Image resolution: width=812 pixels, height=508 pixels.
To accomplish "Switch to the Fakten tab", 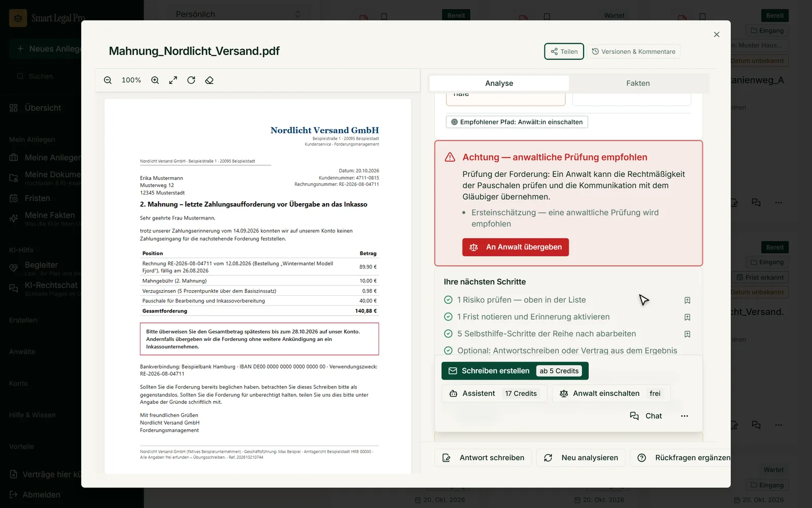I will click(x=638, y=83).
